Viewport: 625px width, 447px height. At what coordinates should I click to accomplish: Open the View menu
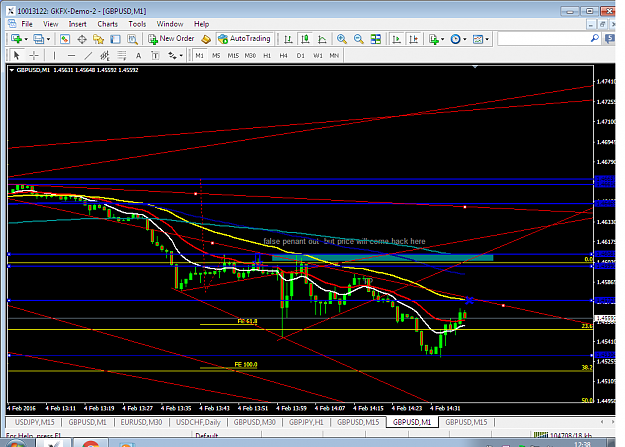[51, 24]
